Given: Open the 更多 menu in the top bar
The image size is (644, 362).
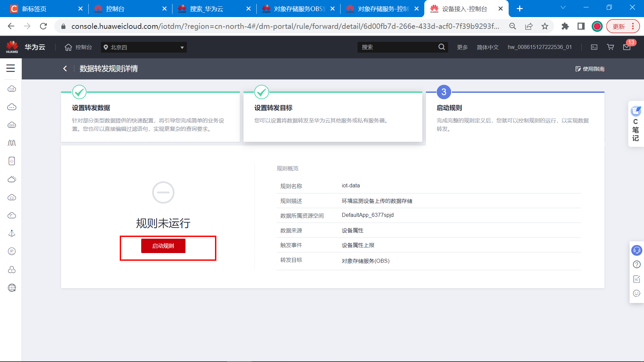Looking at the screenshot, I should [462, 47].
